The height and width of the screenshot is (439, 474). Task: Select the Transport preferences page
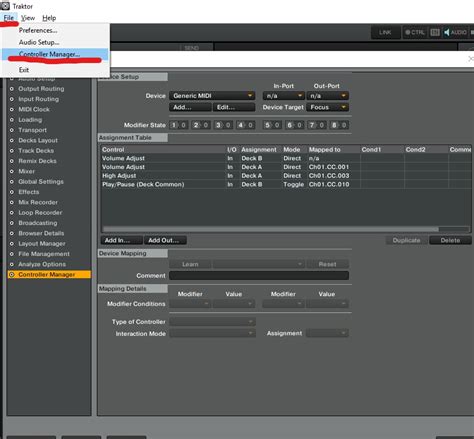33,130
